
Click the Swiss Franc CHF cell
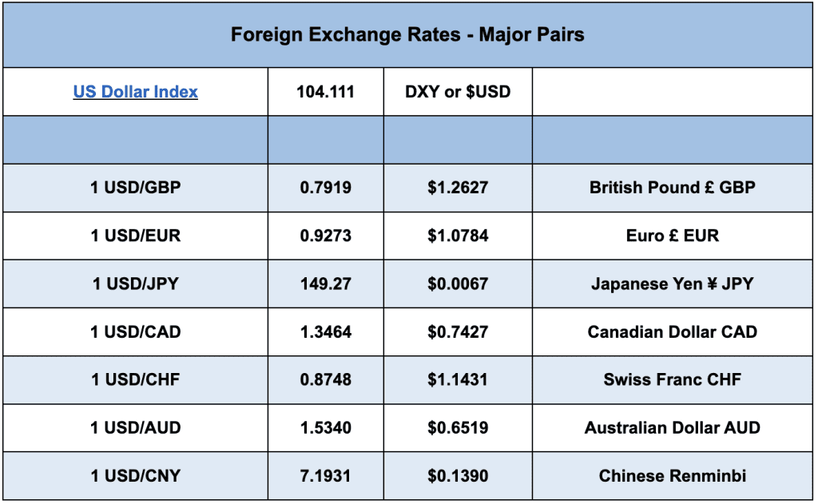(x=672, y=379)
